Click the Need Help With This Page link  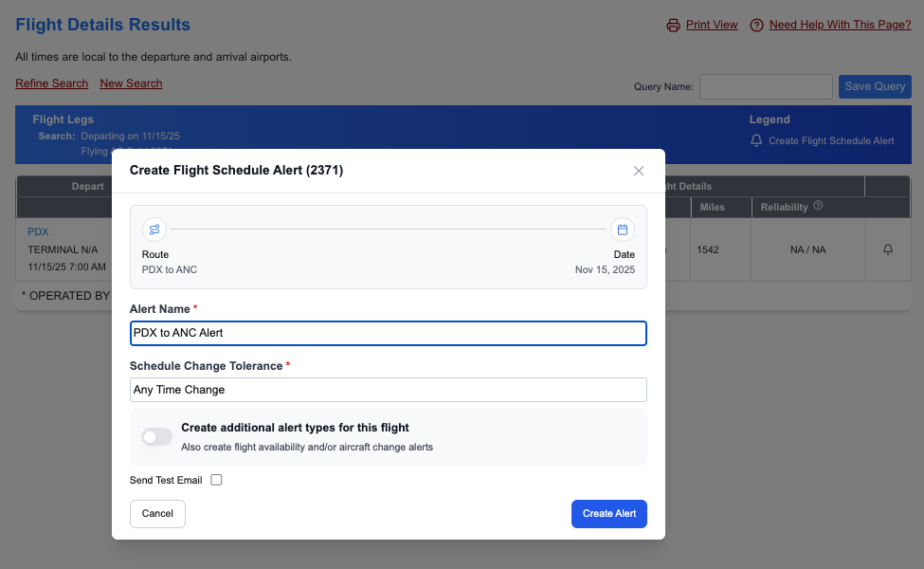pyautogui.click(x=840, y=25)
